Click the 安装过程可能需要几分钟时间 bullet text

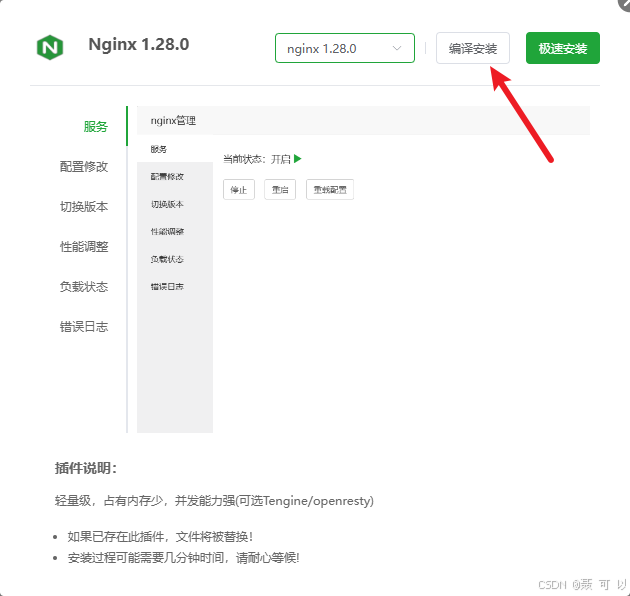click(x=183, y=558)
